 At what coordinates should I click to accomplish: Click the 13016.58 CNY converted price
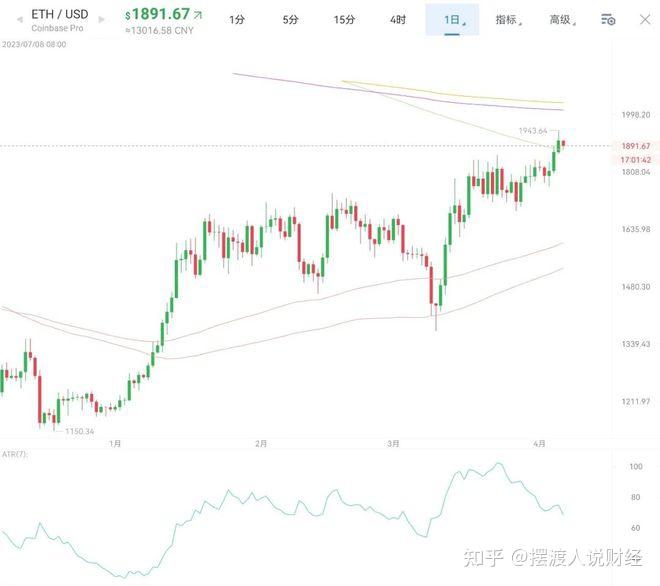[x=161, y=31]
